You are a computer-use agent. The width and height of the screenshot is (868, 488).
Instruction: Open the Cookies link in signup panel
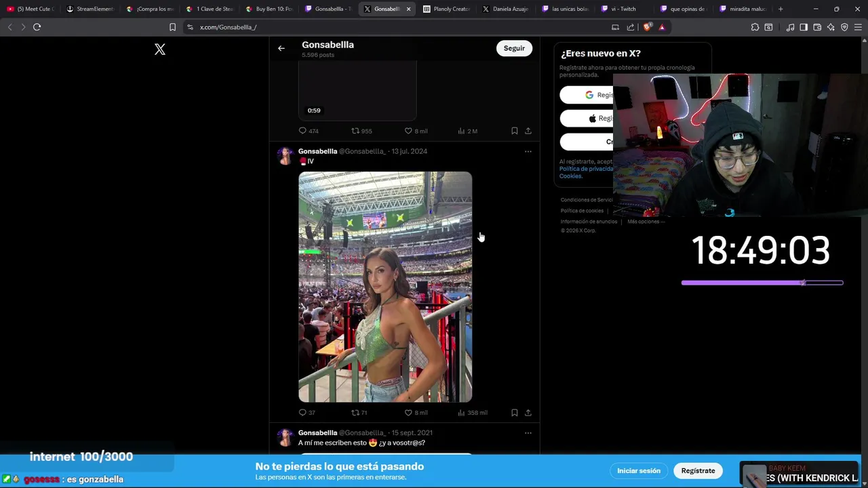[x=570, y=176]
